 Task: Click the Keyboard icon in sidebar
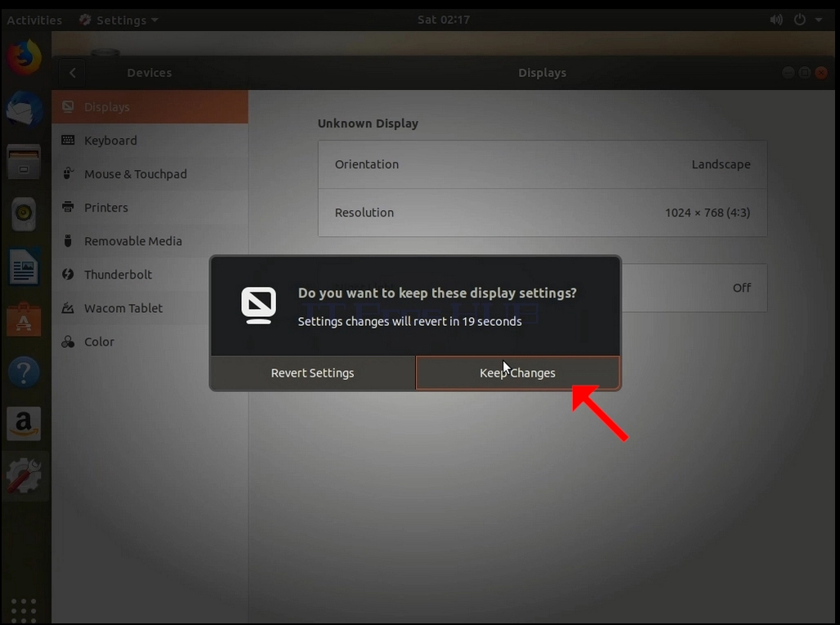68,141
